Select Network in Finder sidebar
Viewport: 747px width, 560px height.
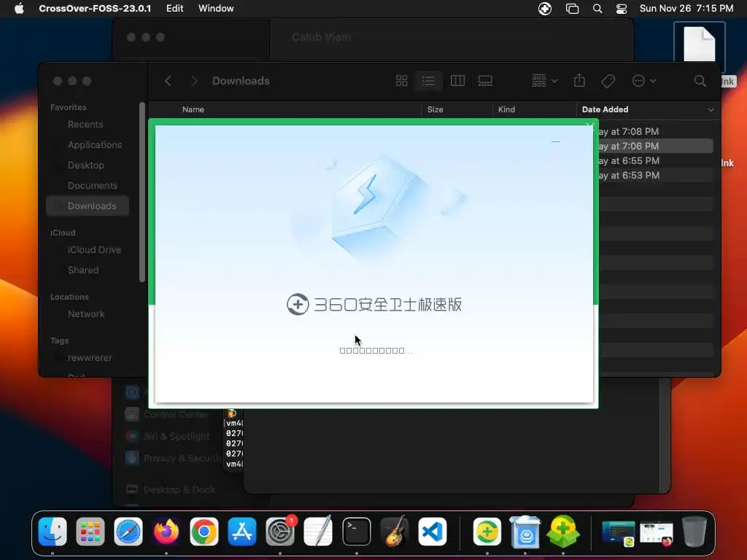pyautogui.click(x=86, y=314)
